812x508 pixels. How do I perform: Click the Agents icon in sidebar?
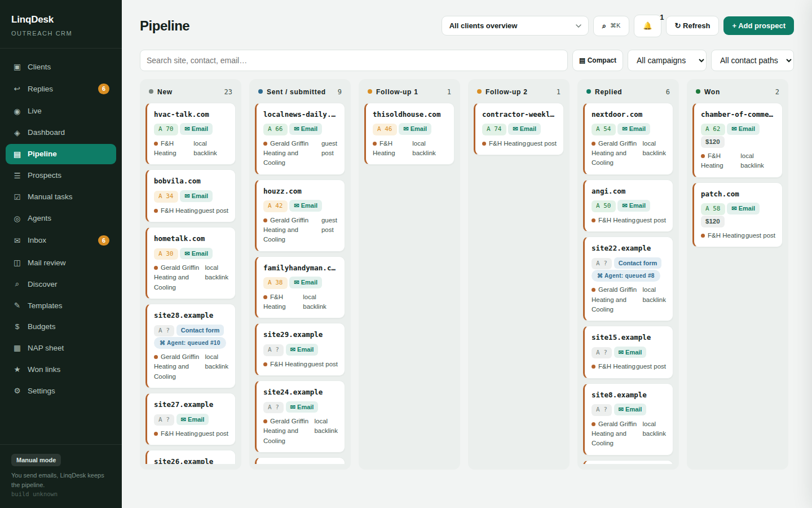tap(17, 218)
